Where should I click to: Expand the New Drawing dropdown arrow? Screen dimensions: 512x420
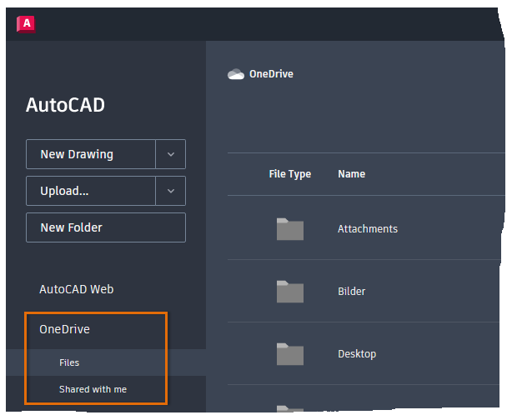pos(171,154)
